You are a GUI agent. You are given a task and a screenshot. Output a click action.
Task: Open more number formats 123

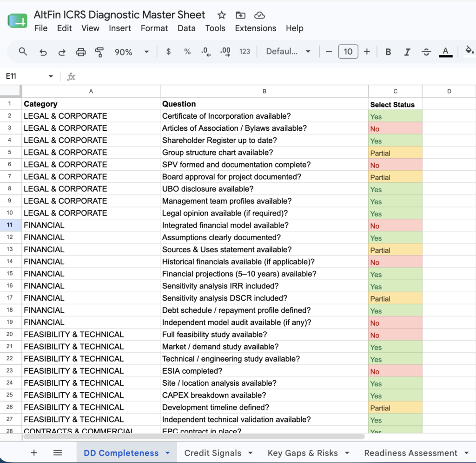pyautogui.click(x=245, y=52)
